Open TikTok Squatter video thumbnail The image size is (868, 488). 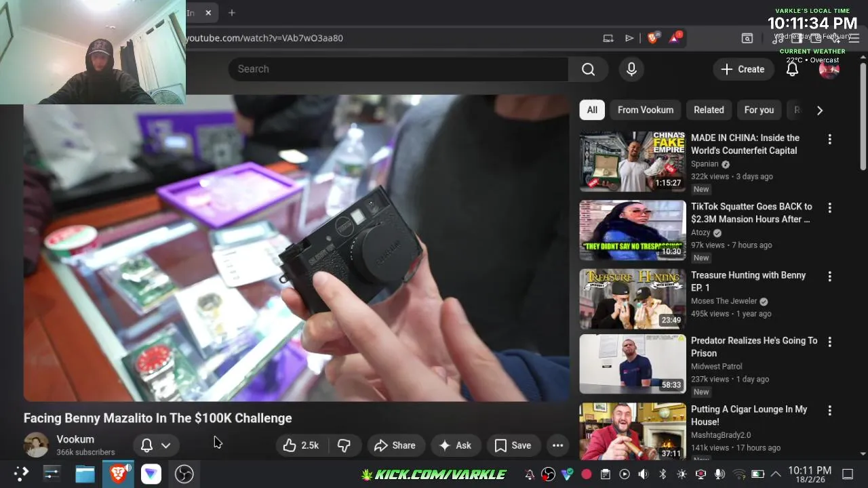point(633,230)
